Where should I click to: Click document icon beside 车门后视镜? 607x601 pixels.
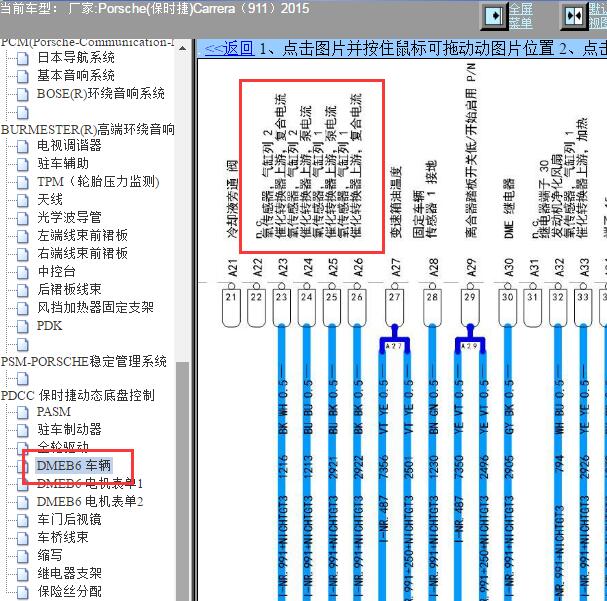(22, 520)
